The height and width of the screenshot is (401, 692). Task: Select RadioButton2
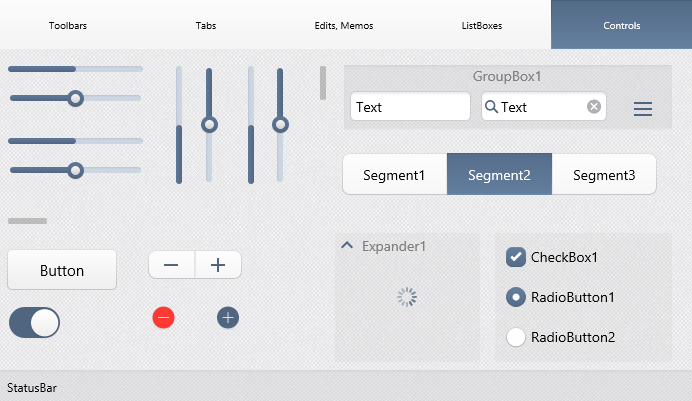tap(515, 337)
